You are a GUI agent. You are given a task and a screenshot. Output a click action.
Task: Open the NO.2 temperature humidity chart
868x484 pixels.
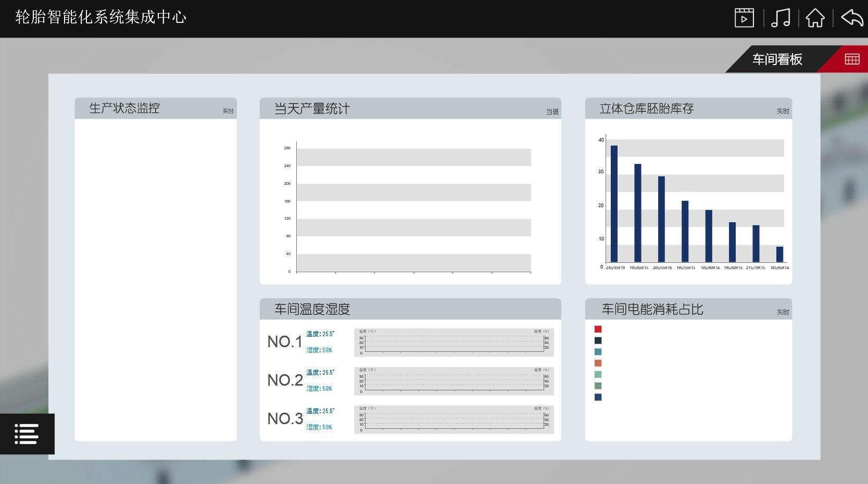pos(454,381)
